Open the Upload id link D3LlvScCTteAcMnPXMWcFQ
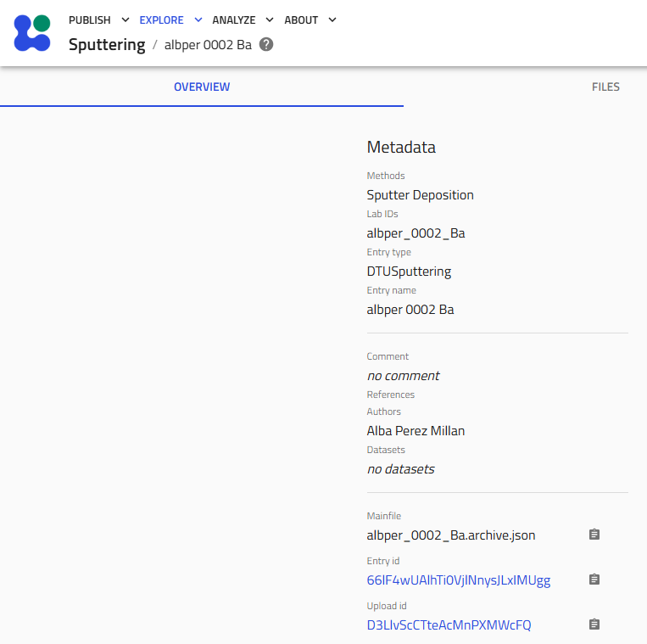 coord(449,625)
